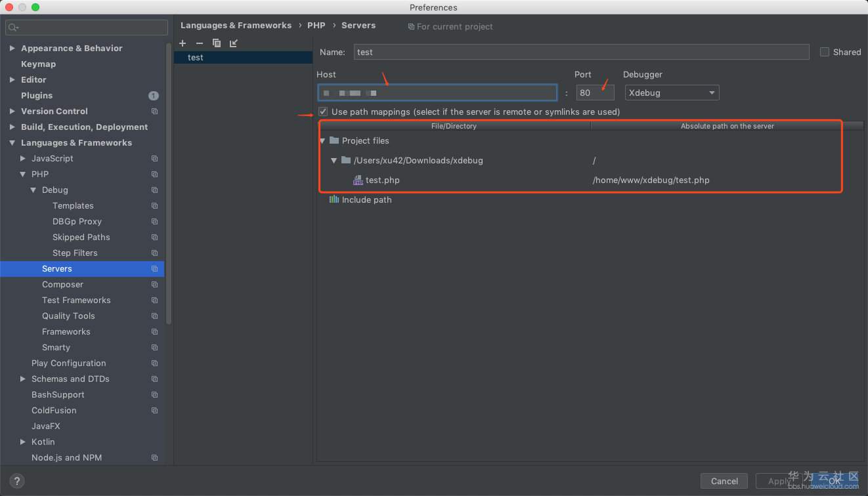Click File/Directory column header
This screenshot has height=496, width=868.
coord(454,126)
